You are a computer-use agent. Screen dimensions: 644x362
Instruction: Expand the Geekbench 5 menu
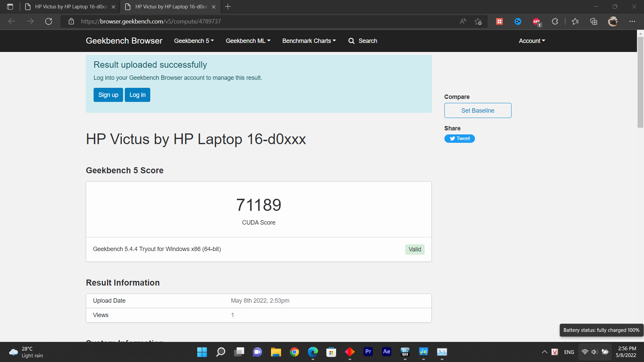pos(194,41)
